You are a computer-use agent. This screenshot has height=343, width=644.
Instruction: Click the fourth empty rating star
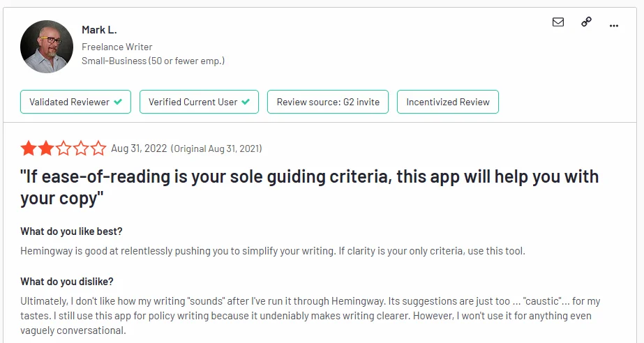[x=81, y=148]
